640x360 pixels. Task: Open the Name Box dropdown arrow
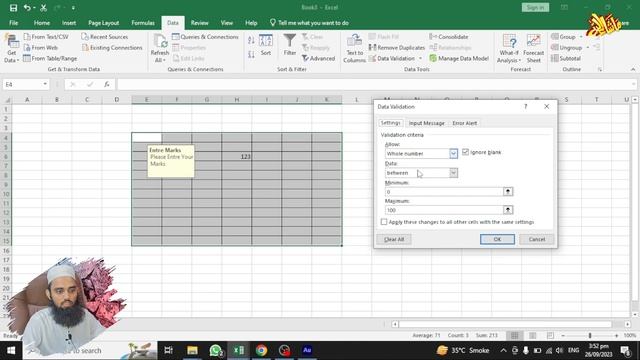[x=45, y=84]
